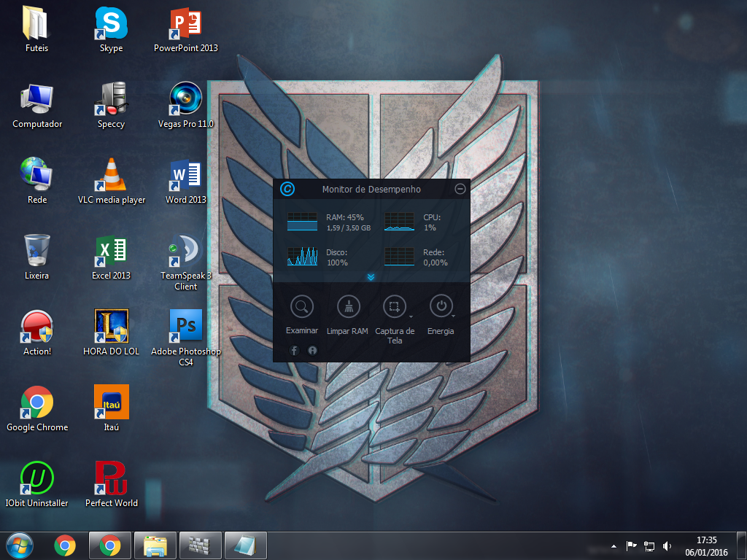Click the Examinar scan icon
Screen dimensions: 747x560
coord(301,307)
